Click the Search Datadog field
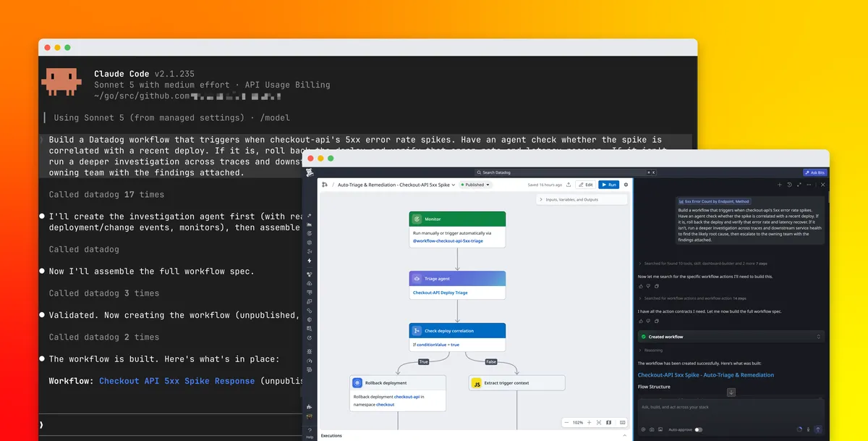Screen dimensions: 868x441 (566, 172)
